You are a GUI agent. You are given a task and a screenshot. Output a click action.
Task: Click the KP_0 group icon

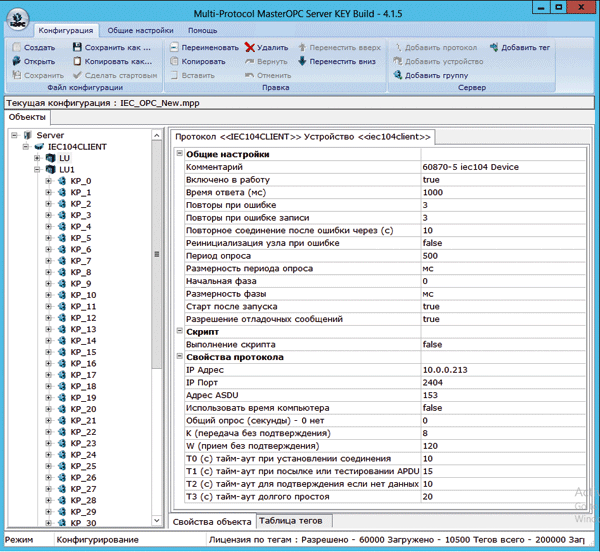[62, 181]
